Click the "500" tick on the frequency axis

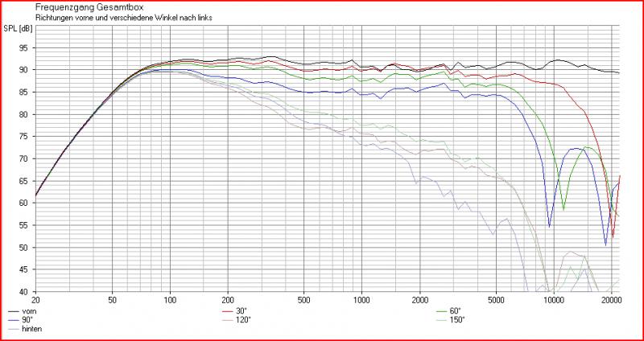(x=304, y=300)
